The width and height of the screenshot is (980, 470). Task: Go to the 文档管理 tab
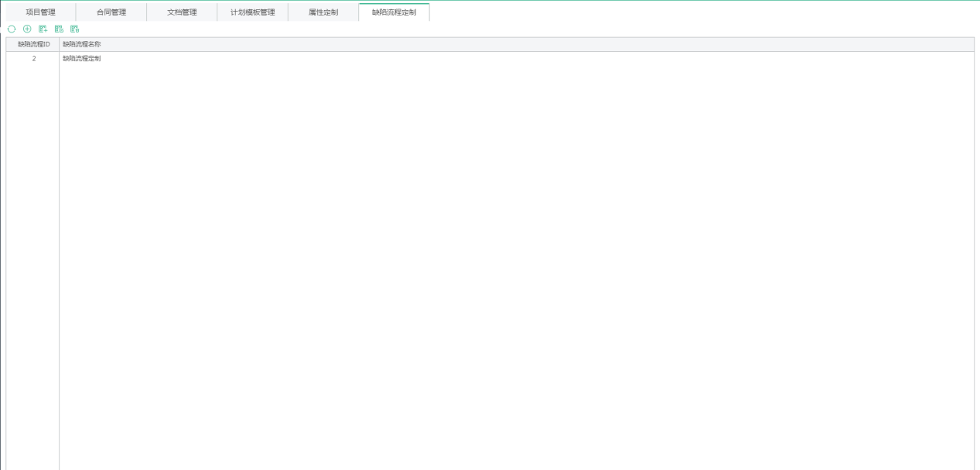click(182, 12)
